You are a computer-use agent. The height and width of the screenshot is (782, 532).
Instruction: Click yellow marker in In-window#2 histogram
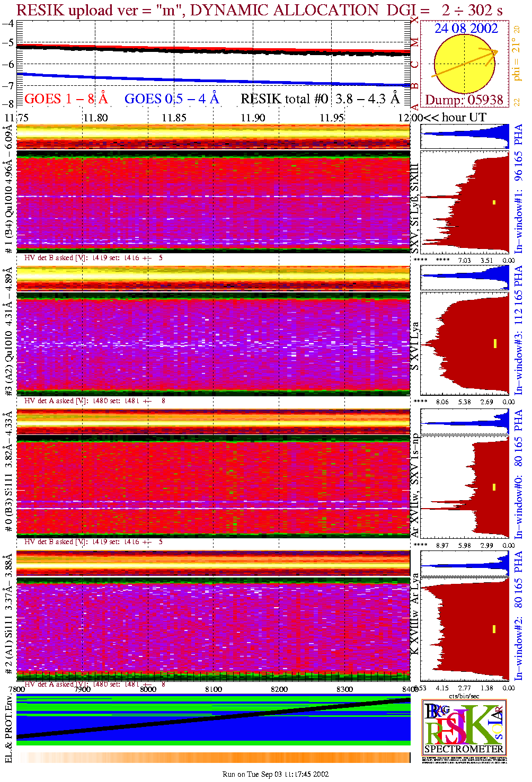(x=494, y=629)
